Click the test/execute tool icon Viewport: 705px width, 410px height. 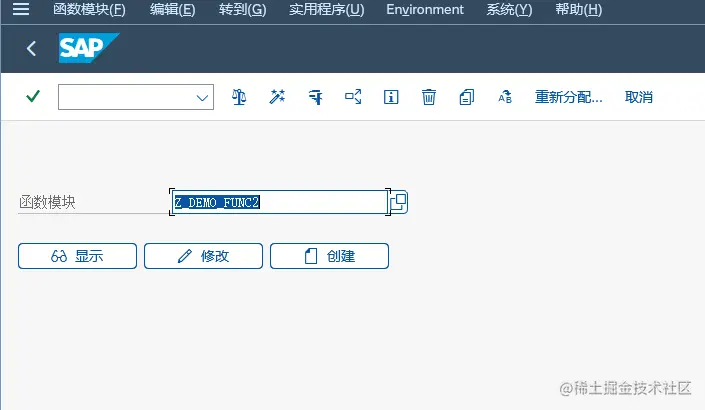[x=316, y=97]
